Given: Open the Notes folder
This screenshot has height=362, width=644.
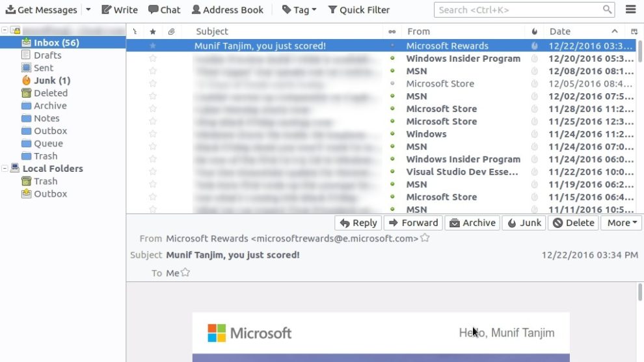Looking at the screenshot, I should pyautogui.click(x=46, y=118).
